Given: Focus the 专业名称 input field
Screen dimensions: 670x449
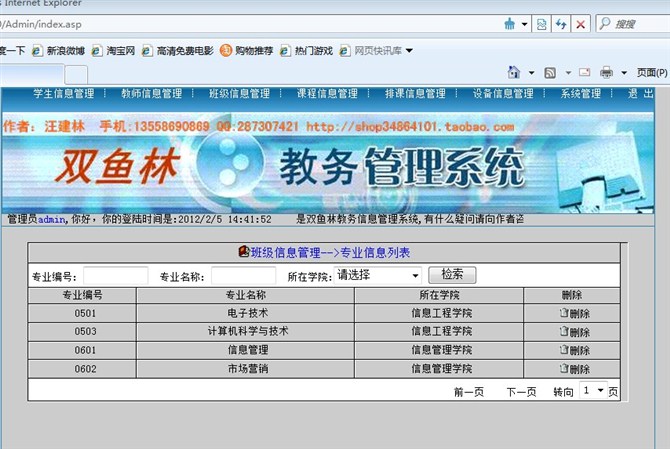Looking at the screenshot, I should click(x=244, y=276).
